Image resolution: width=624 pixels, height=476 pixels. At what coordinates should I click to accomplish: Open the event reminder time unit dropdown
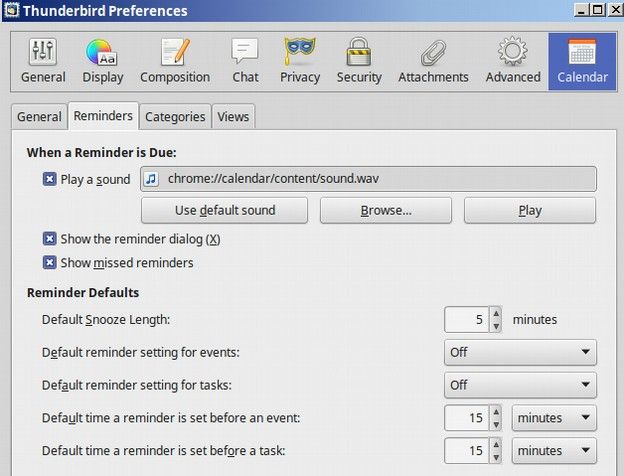(x=554, y=418)
